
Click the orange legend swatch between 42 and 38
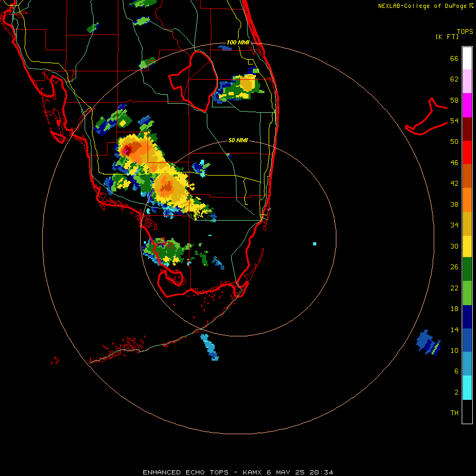pyautogui.click(x=467, y=200)
